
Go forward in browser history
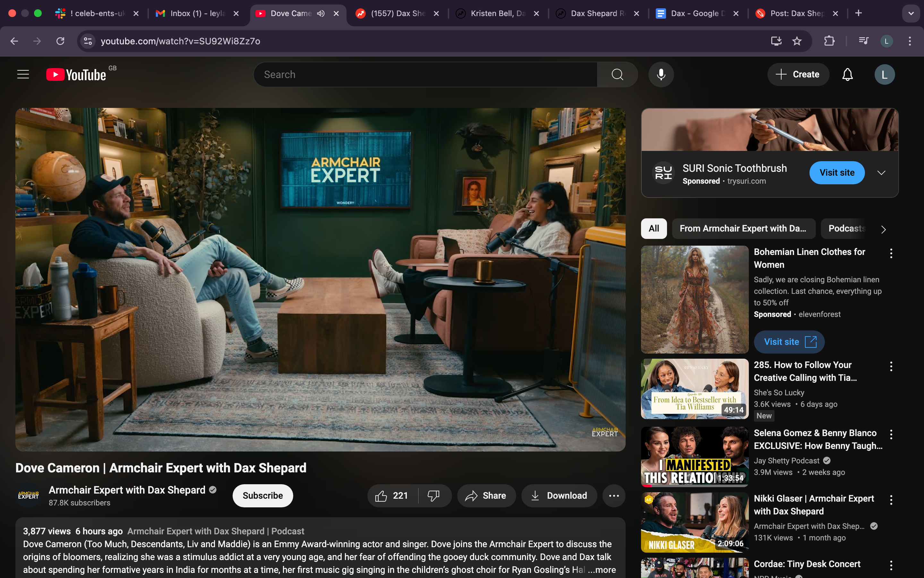[x=37, y=41]
